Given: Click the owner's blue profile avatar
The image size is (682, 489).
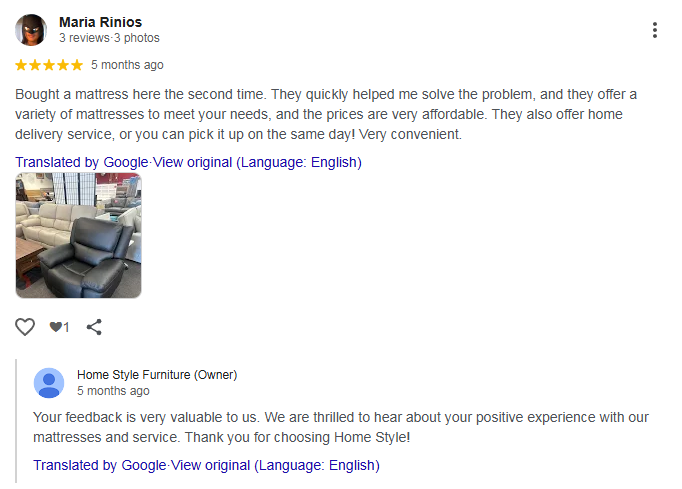Looking at the screenshot, I should pyautogui.click(x=49, y=383).
